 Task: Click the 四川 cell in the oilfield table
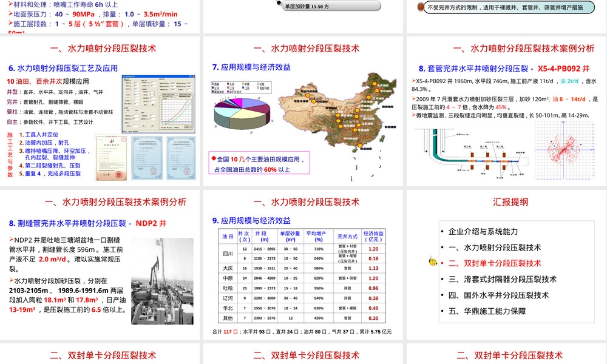228,254
